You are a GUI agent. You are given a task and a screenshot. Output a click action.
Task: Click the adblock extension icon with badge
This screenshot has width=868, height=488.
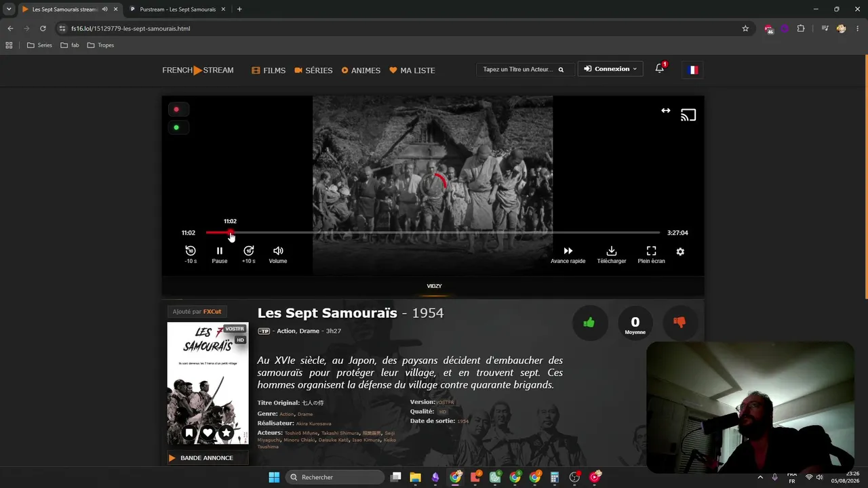[x=768, y=28]
